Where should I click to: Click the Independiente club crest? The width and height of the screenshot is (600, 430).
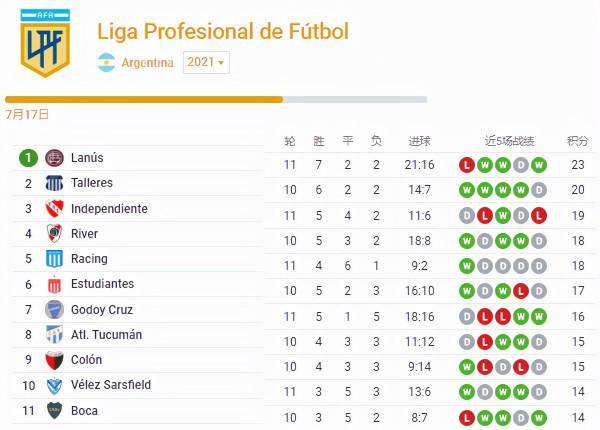click(x=55, y=209)
